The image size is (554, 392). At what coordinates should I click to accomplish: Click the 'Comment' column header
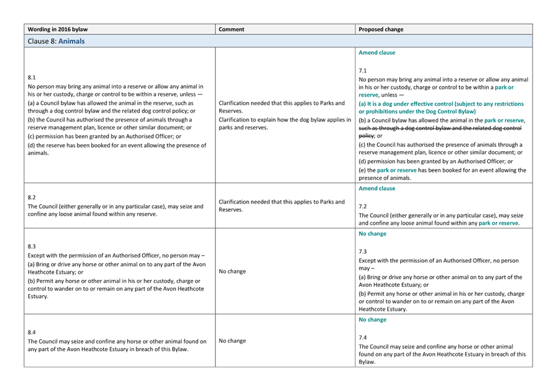(x=231, y=29)
